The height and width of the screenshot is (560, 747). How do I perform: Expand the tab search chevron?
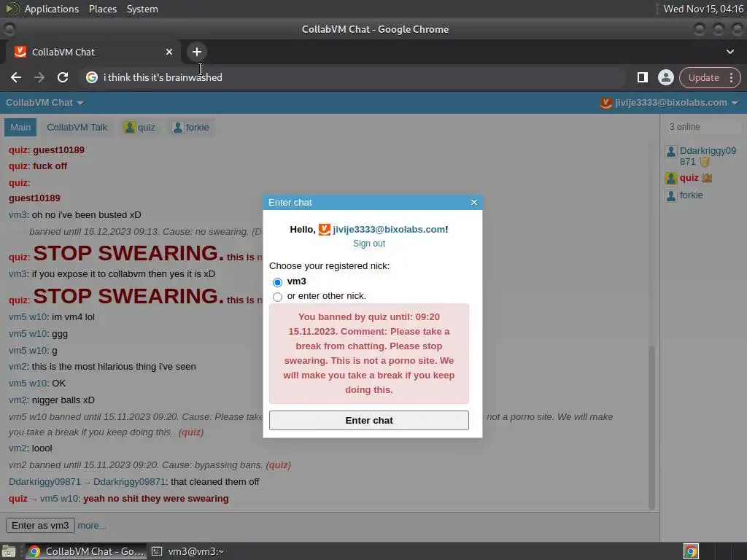point(729,52)
